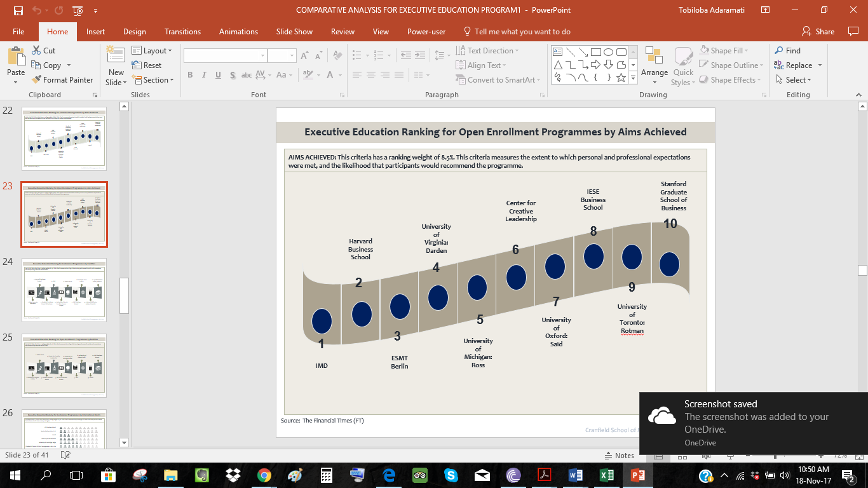Open the Quick Styles gallery icon

683,57
